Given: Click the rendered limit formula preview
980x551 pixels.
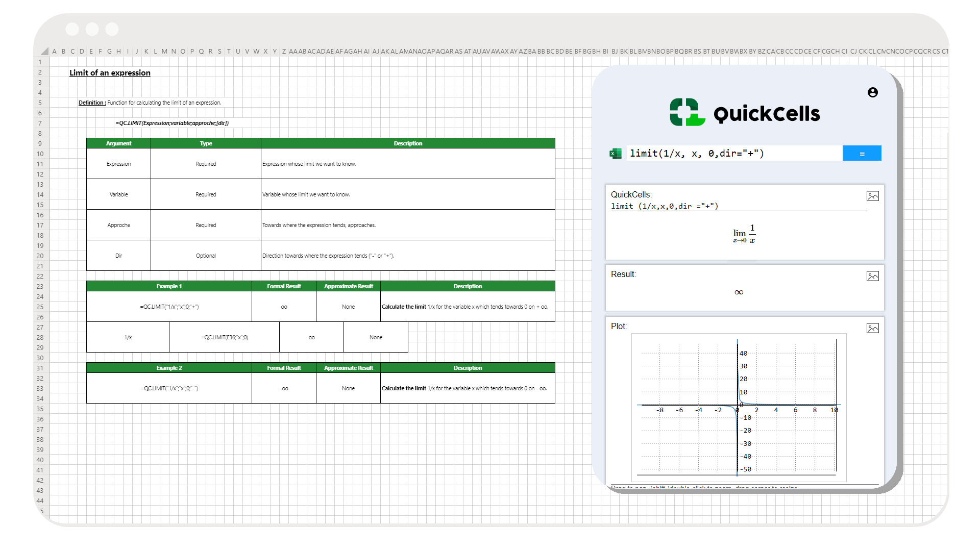Looking at the screenshot, I should (x=744, y=233).
